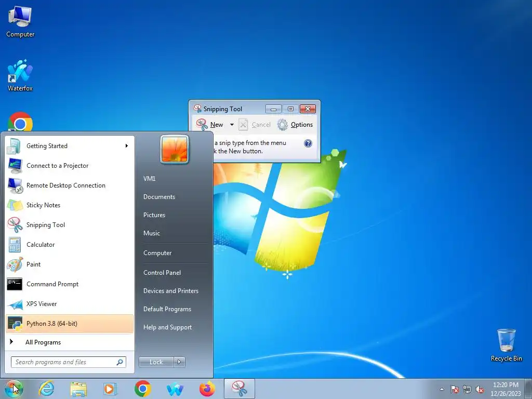
Task: Open Documents from Start menu
Action: 159,197
